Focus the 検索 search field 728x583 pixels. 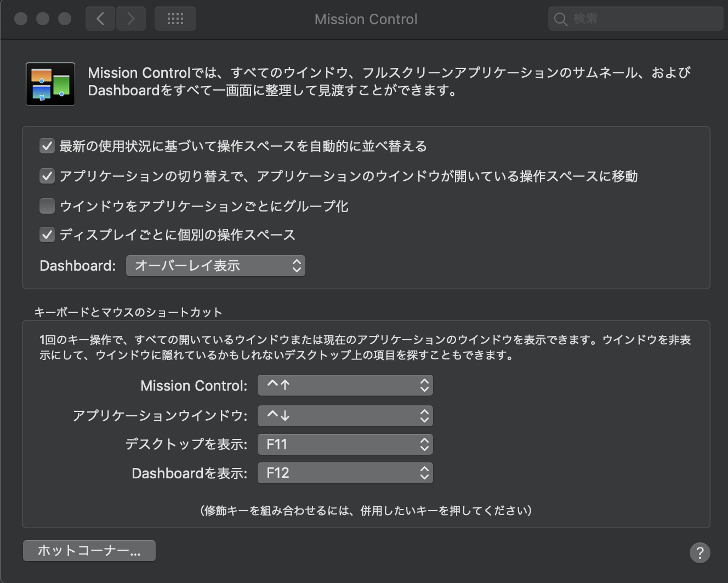(x=636, y=19)
